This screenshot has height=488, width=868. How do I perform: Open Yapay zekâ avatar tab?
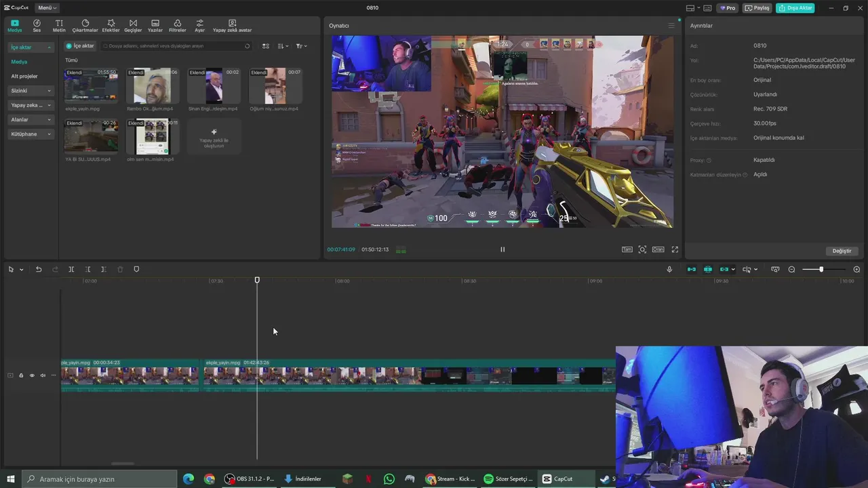click(232, 26)
